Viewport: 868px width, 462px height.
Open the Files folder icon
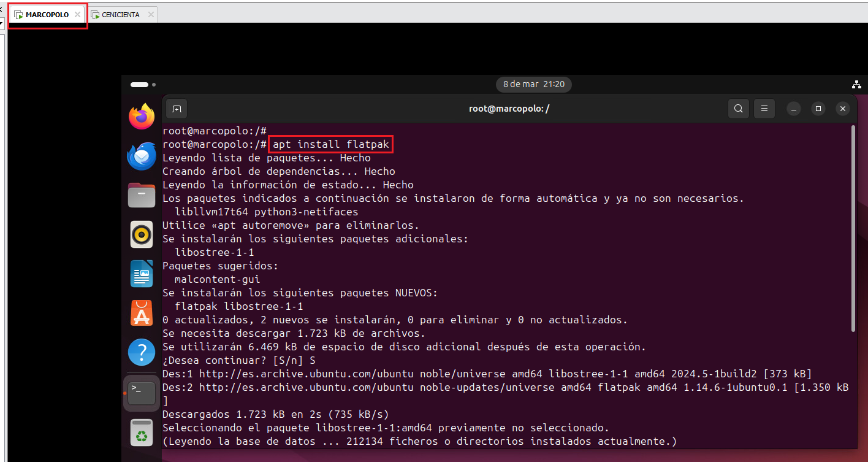tap(142, 195)
